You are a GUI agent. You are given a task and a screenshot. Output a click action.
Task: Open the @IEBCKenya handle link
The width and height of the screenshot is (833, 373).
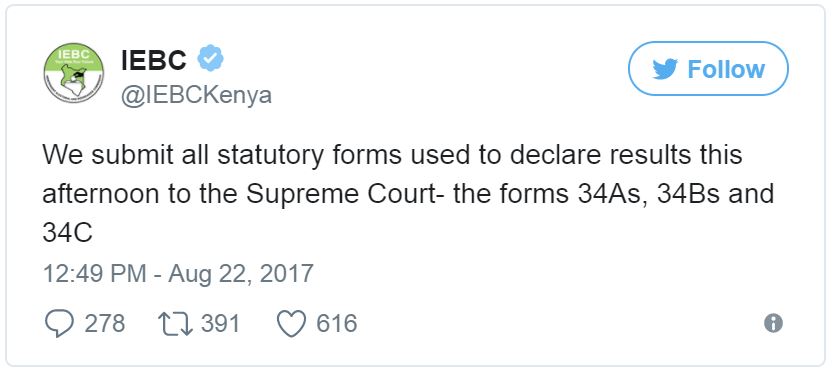(196, 95)
